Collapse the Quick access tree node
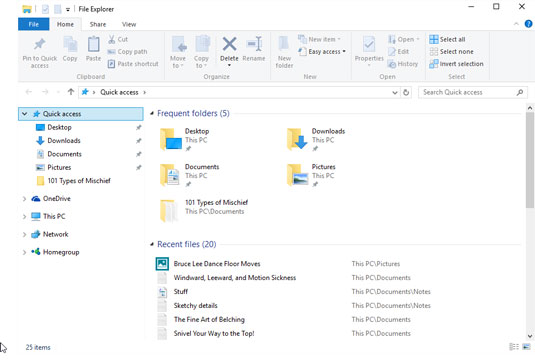 [25, 114]
